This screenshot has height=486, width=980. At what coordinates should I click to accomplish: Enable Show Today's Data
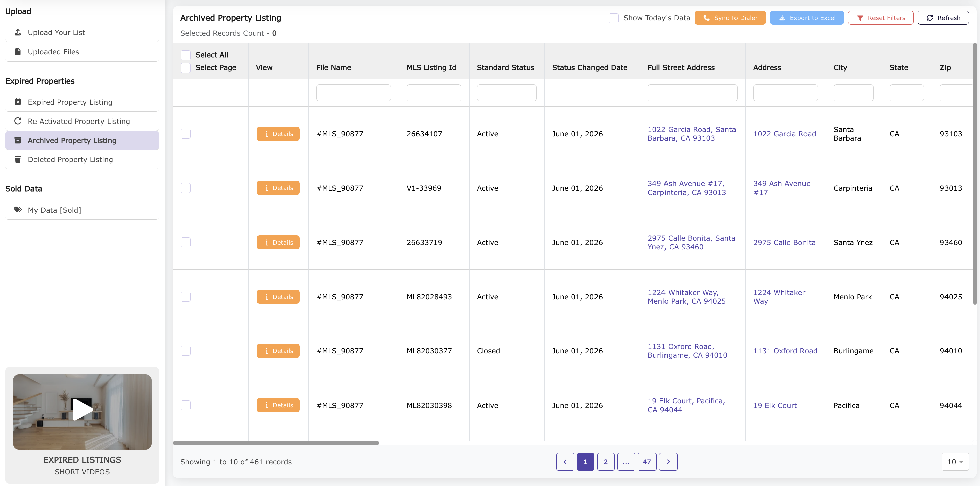(613, 18)
